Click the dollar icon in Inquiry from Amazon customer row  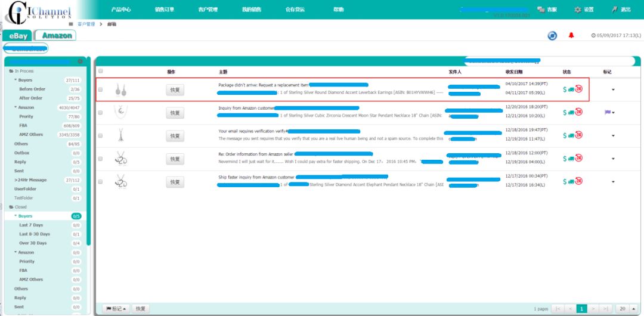(565, 112)
